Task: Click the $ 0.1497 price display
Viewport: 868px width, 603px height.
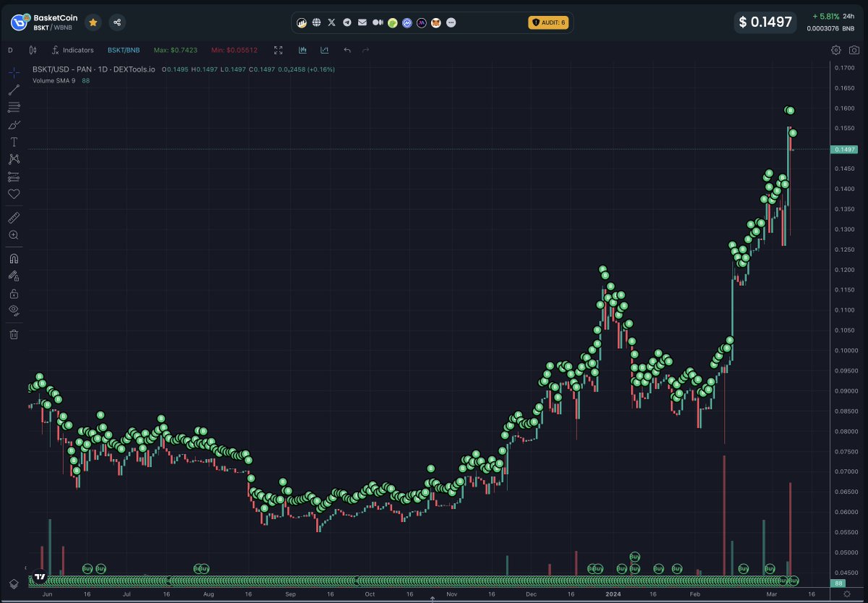Action: tap(765, 22)
